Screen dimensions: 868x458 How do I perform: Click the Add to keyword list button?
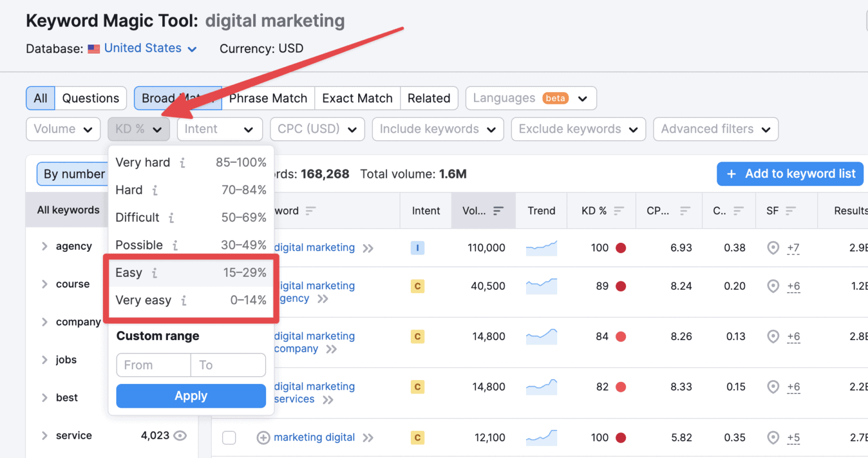click(x=789, y=173)
